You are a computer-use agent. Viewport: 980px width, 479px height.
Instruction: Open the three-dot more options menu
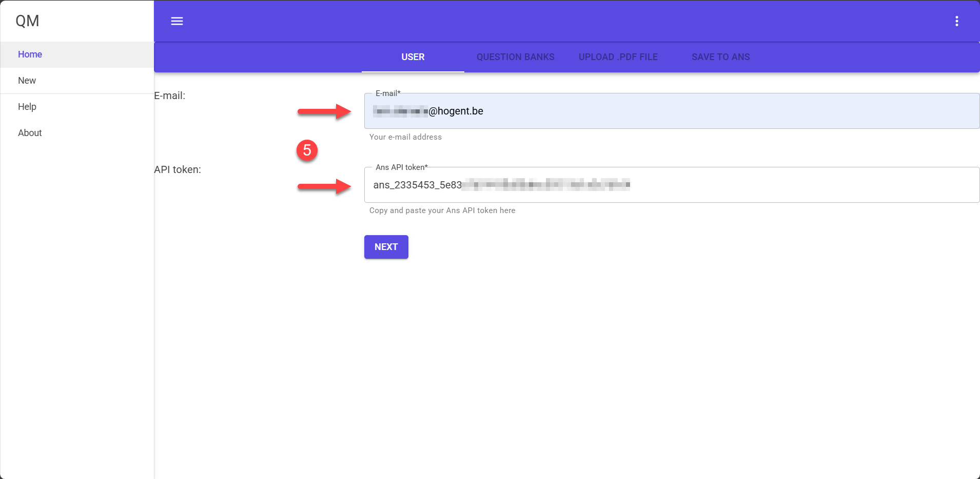coord(956,21)
